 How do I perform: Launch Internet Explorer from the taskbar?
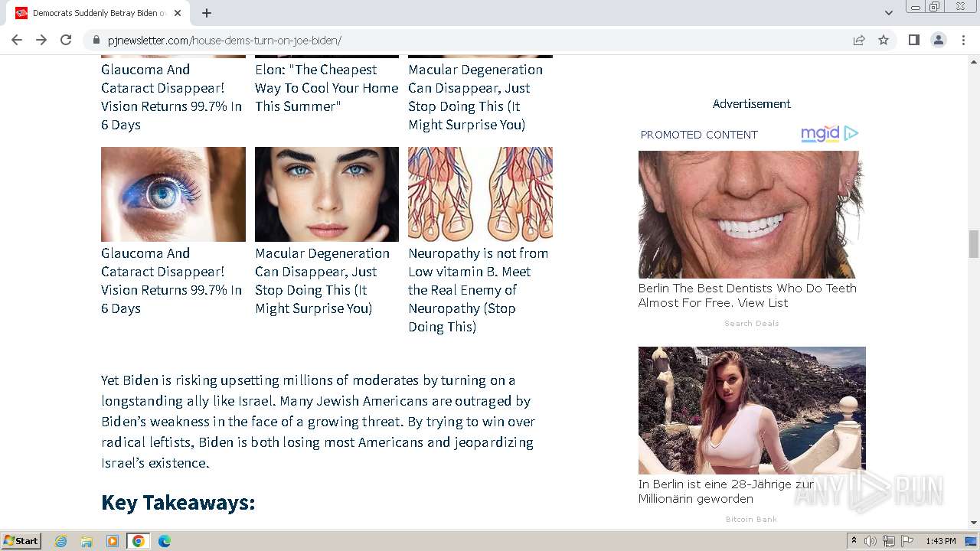[x=61, y=541]
